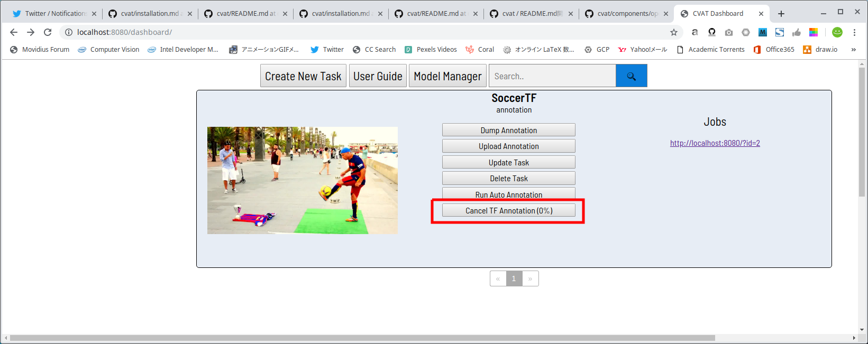Close the cvat/components tab
The image size is (868, 344).
pos(666,14)
